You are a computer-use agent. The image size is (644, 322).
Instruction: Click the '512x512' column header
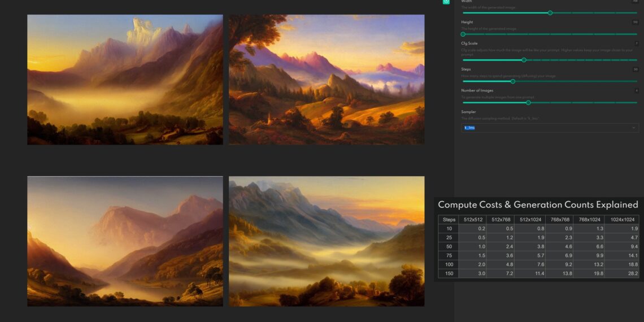pyautogui.click(x=473, y=219)
